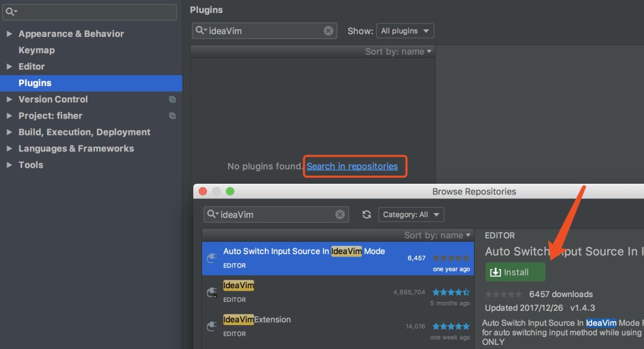Close the Browse Repositories window

203,191
